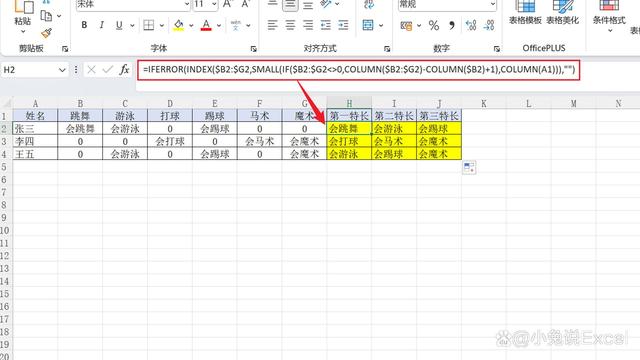This screenshot has height=360, width=640.
Task: Click the comma style icon
Action: [x=452, y=26]
